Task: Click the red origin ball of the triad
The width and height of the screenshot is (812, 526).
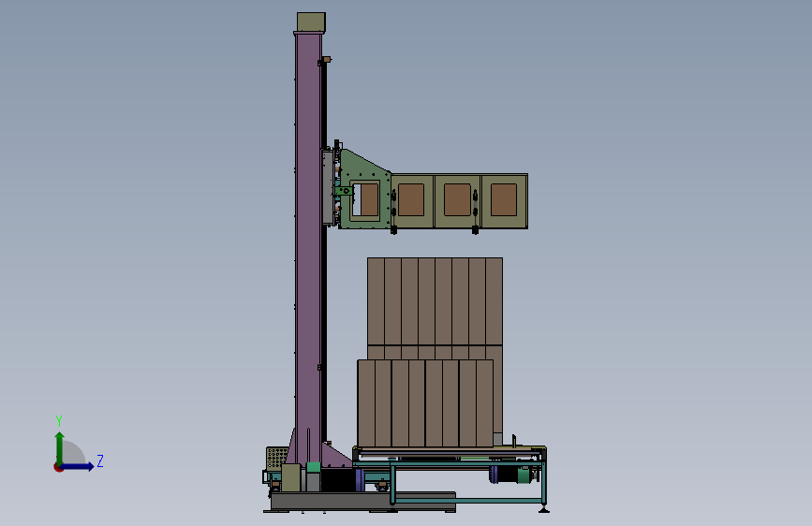Action: (x=58, y=467)
